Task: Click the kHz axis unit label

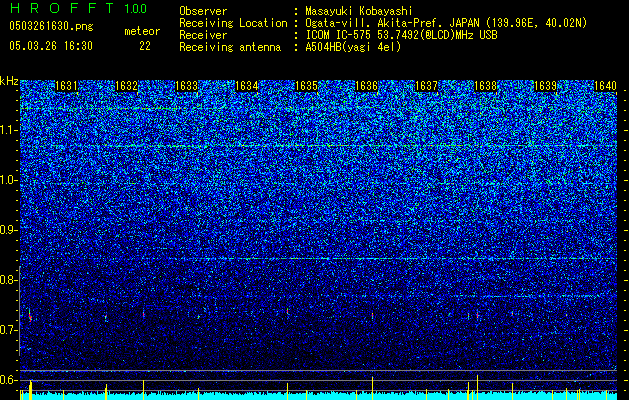Action: (x=9, y=81)
